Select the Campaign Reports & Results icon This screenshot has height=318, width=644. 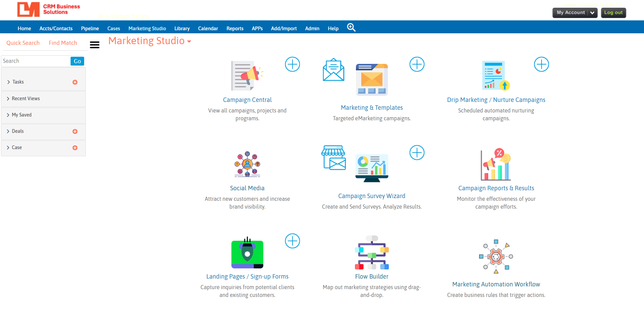[495, 165]
